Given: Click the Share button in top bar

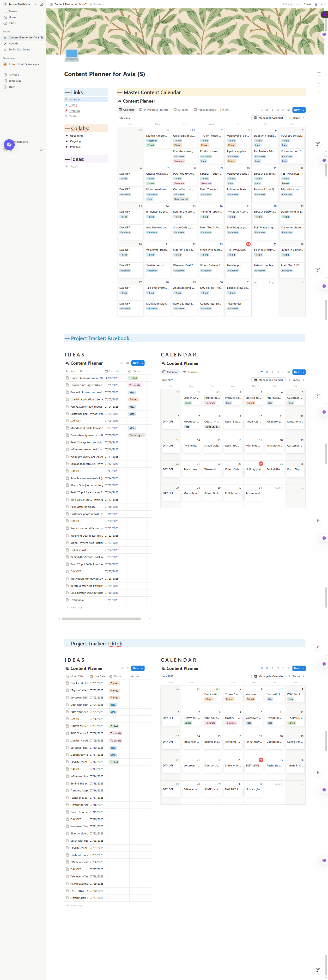Looking at the screenshot, I should [x=307, y=4].
